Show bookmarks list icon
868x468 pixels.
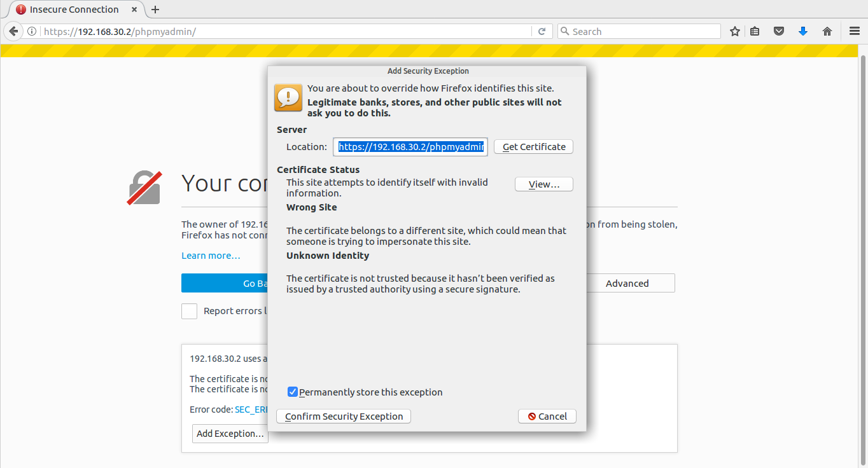pos(755,31)
